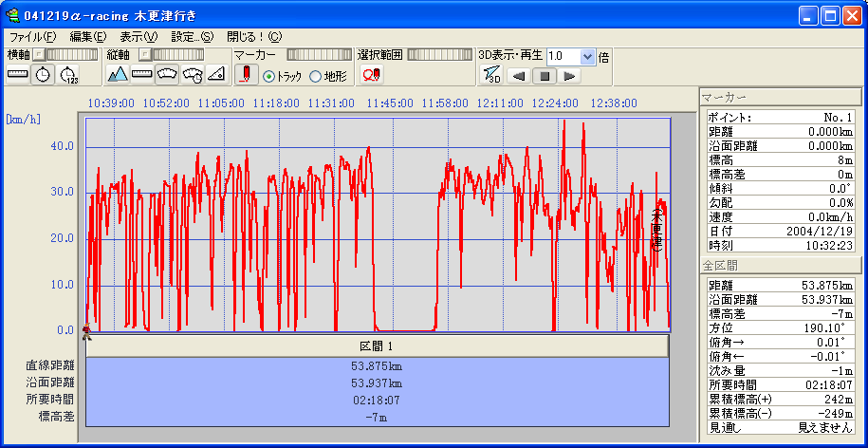Screen dimensions: 868x448
Task: Click the 閉じる！(C) menu item
Action: (x=254, y=36)
